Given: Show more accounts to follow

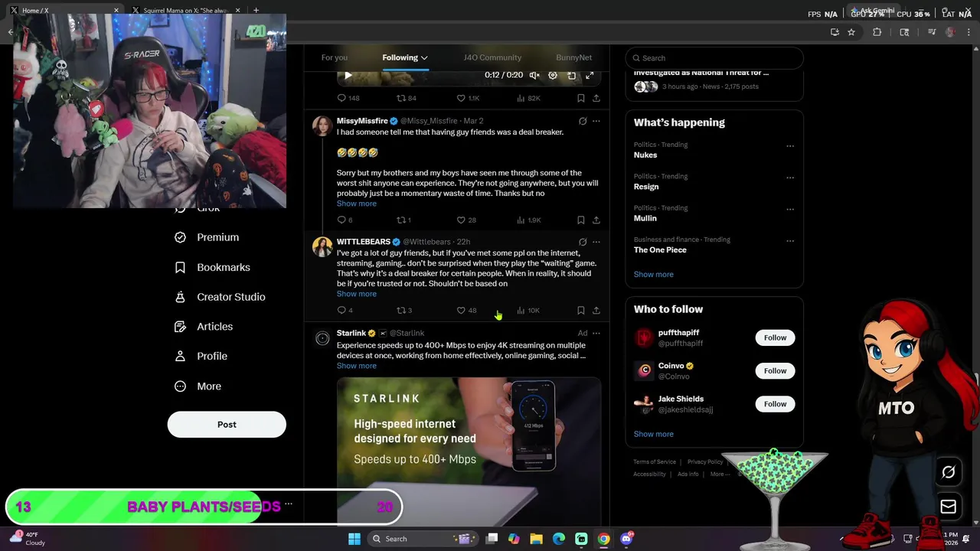Looking at the screenshot, I should coord(653,434).
